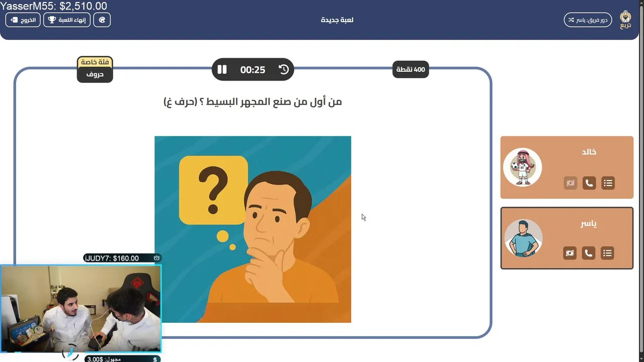Select خالد's footballer avatar
This screenshot has width=644, height=362.
point(523,167)
